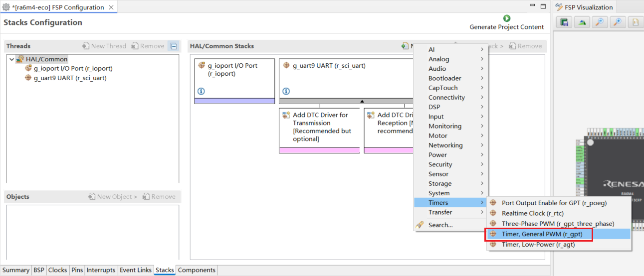
Task: Close the FSP Configuration tab
Action: tap(111, 7)
